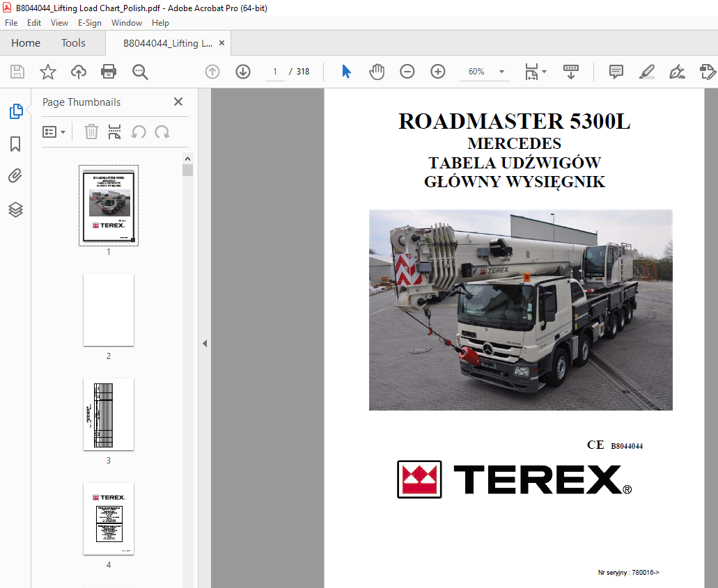This screenshot has height=588, width=718.
Task: Click the MERCEDES subtitle text
Action: pos(514,143)
